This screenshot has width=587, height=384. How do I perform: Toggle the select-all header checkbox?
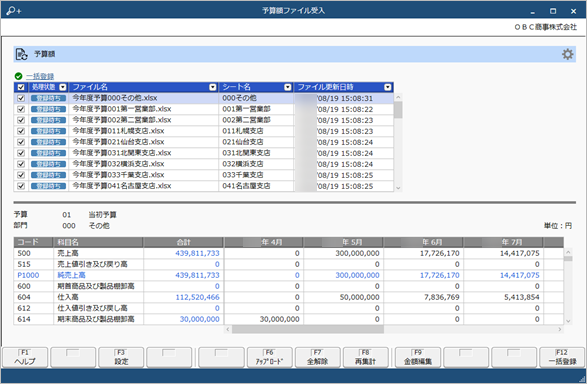21,87
